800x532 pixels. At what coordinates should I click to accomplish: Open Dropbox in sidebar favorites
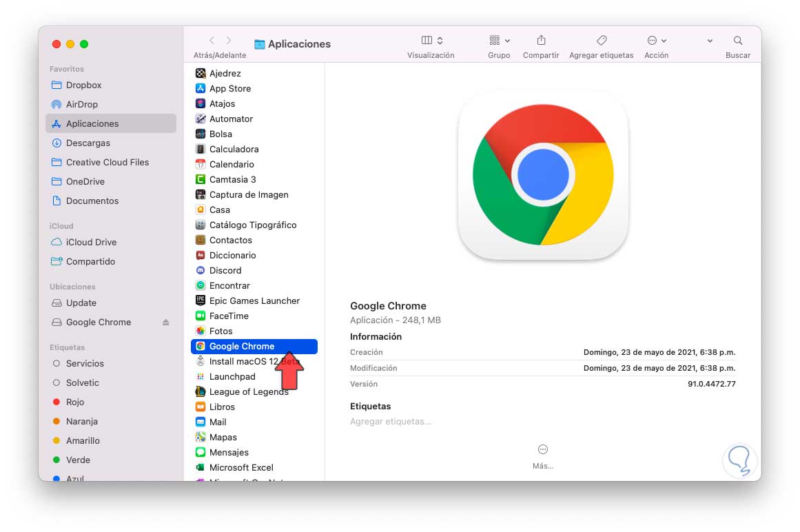(111, 85)
